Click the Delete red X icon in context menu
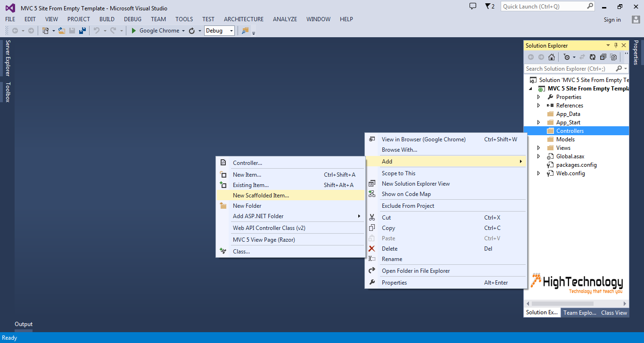This screenshot has height=343, width=644. 372,249
